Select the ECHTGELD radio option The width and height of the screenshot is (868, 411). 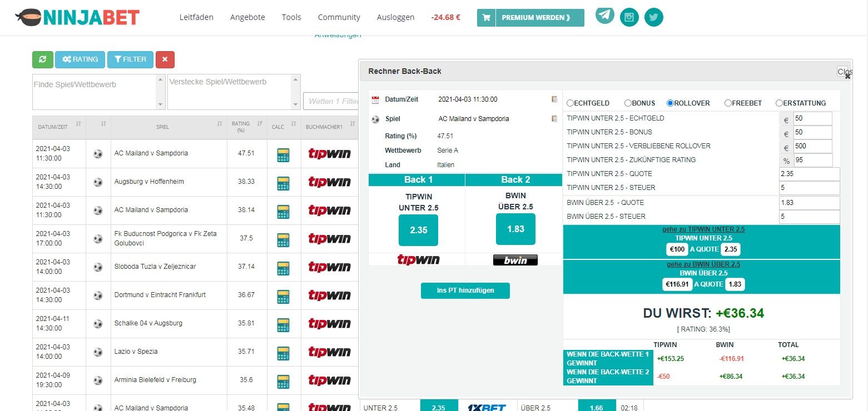click(x=571, y=103)
